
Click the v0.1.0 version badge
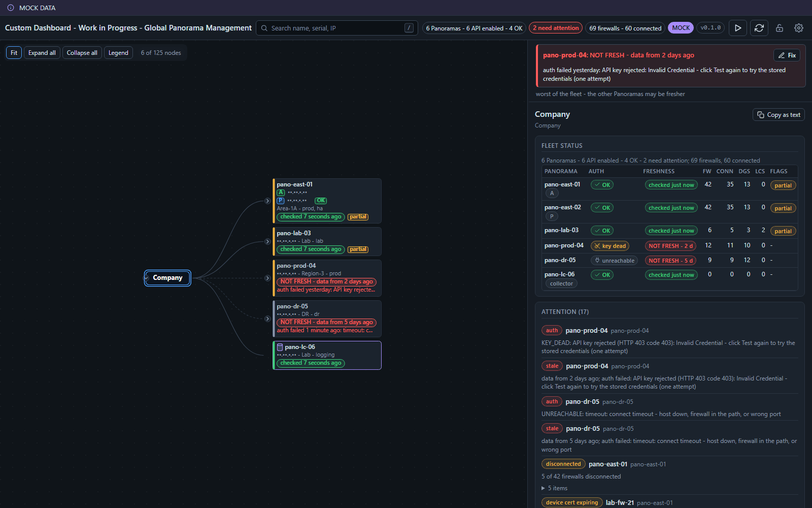[710, 28]
